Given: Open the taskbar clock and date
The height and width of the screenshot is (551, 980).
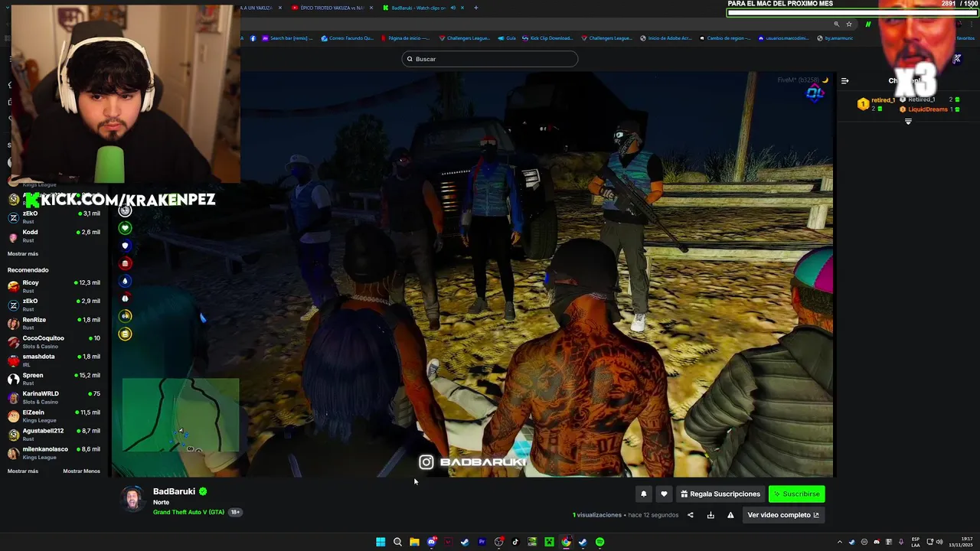Looking at the screenshot, I should pyautogui.click(x=961, y=542).
